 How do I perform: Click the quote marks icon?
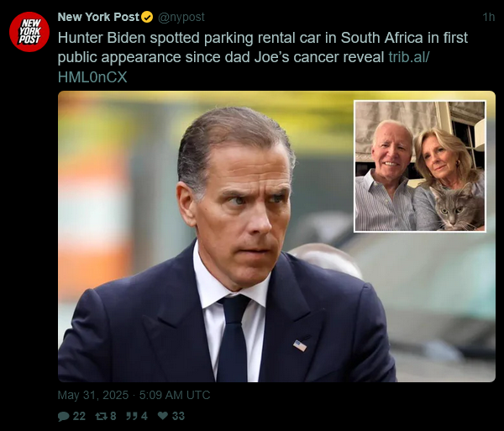(131, 416)
